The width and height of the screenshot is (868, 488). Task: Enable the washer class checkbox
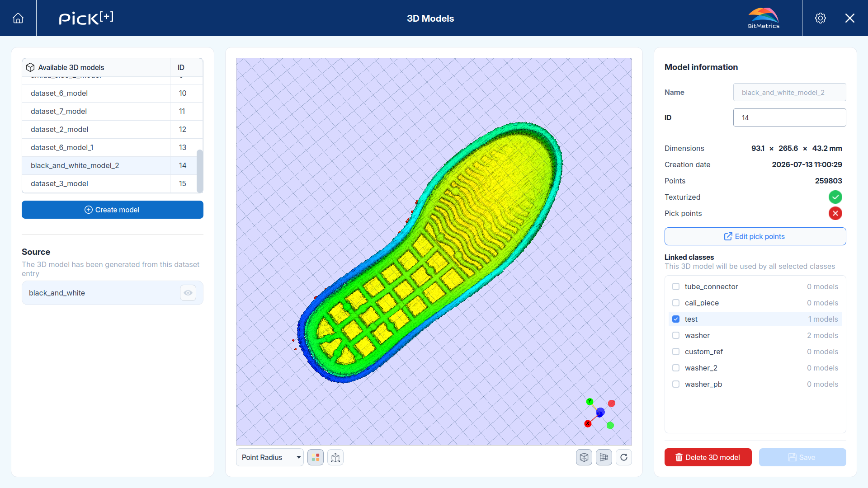[676, 335]
